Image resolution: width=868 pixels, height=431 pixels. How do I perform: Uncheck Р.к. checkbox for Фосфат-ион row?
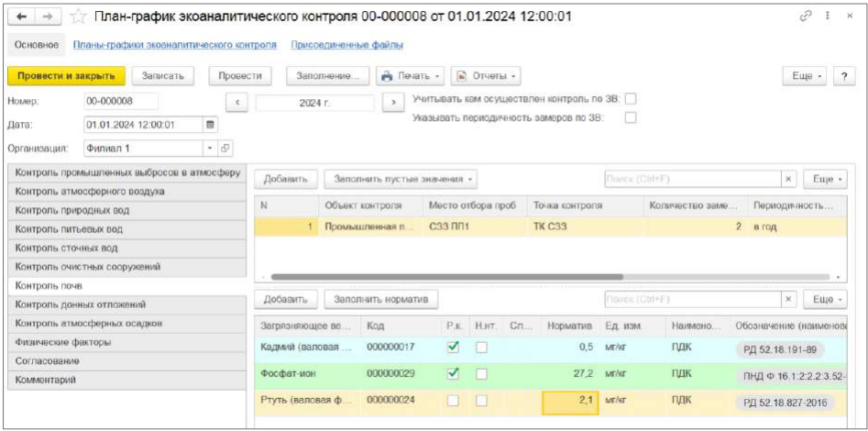click(x=452, y=374)
